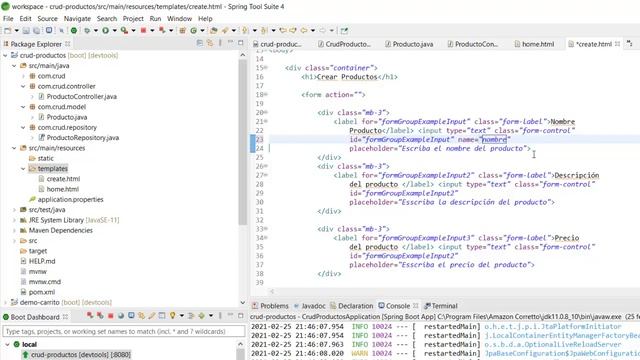
Task: Click the Save All toolbar icon
Action: (x=36, y=31)
